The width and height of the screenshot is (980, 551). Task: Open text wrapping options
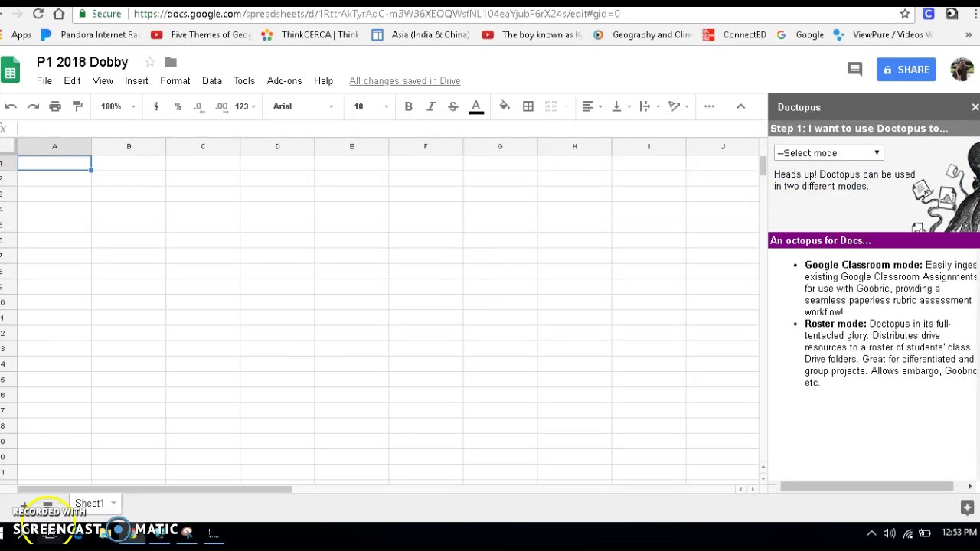tap(648, 106)
